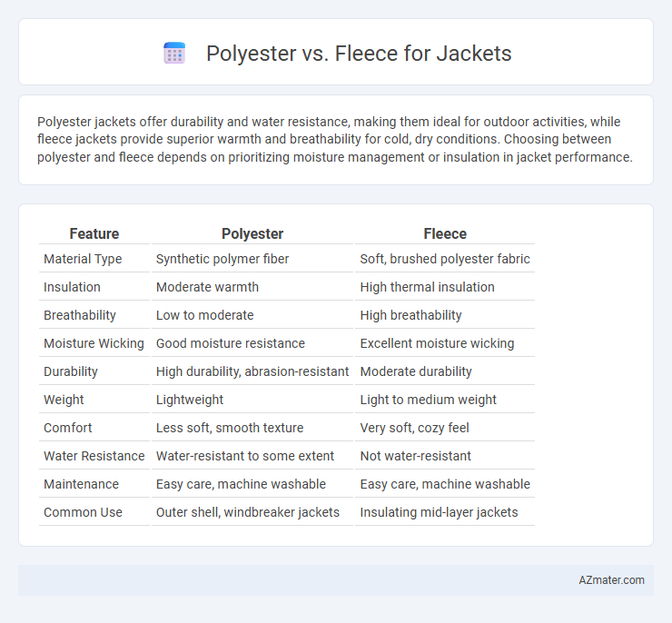Click the 'Moderate warmth' cell
The image size is (672, 623).
(x=207, y=287)
